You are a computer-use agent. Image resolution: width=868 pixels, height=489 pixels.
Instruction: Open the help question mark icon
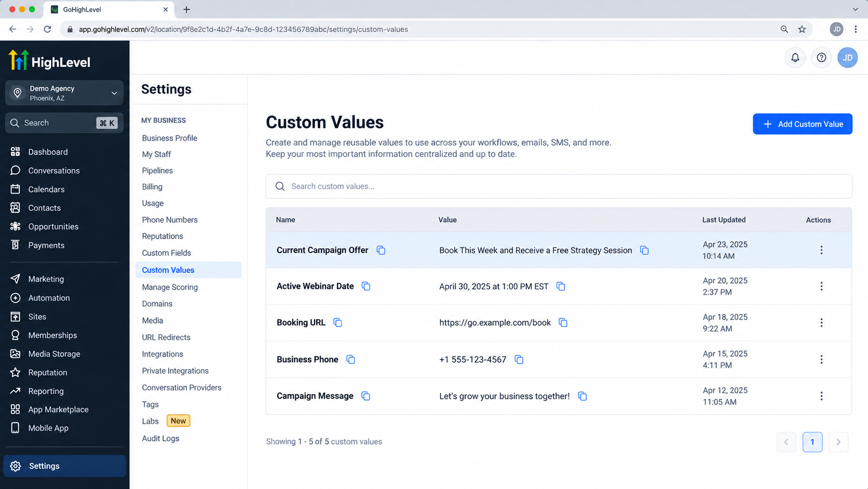pyautogui.click(x=821, y=58)
